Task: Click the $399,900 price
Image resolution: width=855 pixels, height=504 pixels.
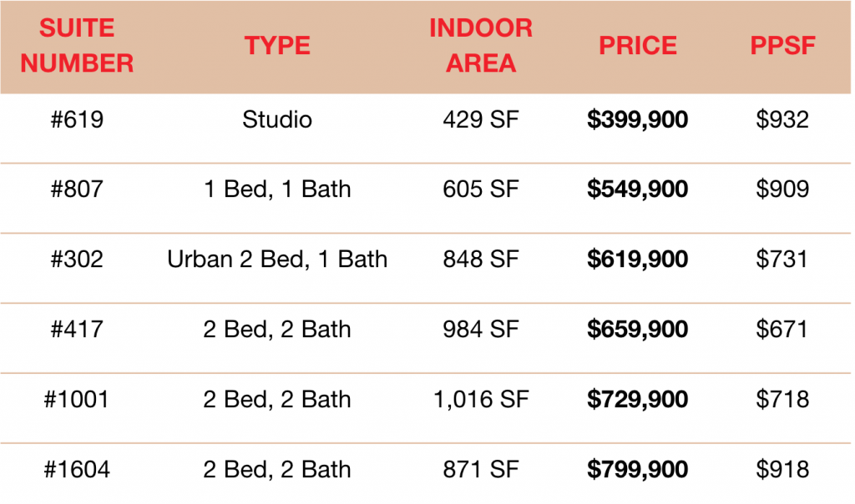Action: (638, 120)
